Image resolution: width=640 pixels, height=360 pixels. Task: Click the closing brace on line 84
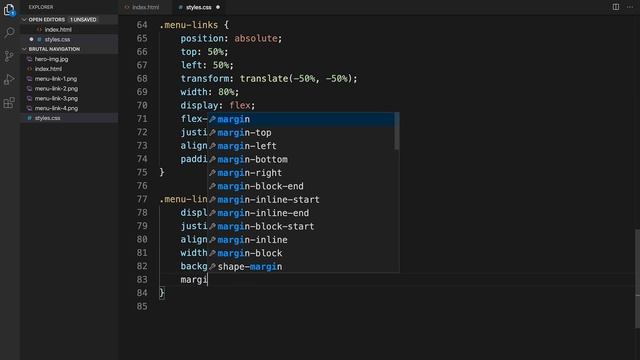click(x=162, y=293)
